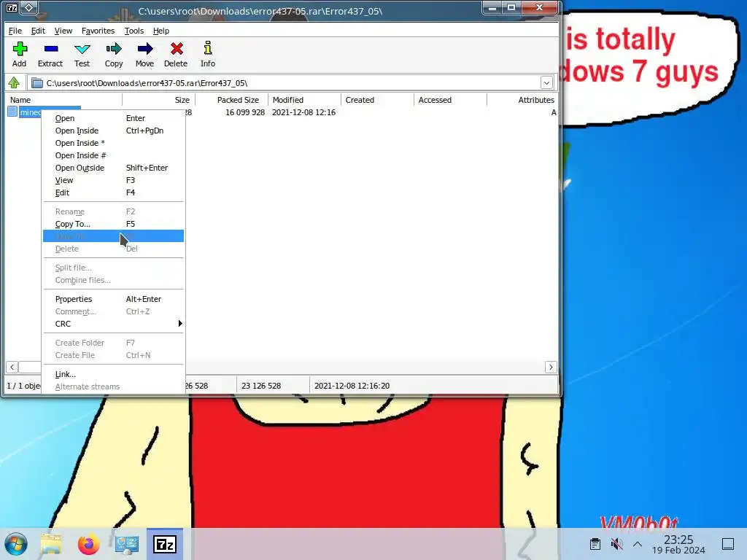Choose Open Inside * entry

[113, 143]
